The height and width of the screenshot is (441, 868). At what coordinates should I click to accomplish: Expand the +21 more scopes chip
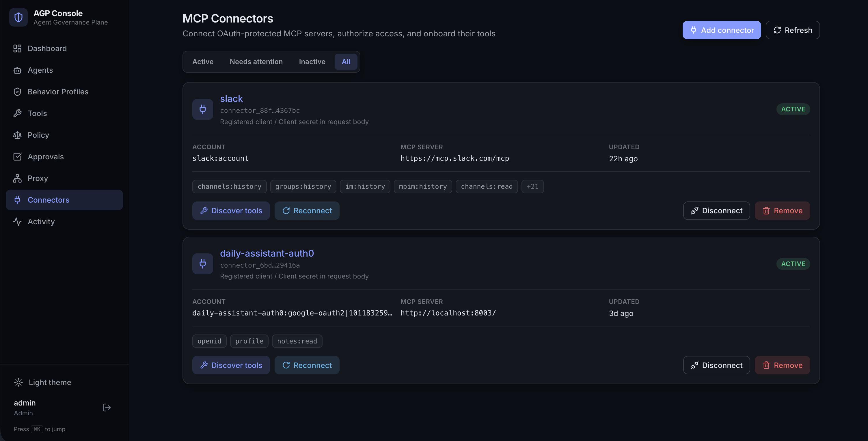pos(532,187)
